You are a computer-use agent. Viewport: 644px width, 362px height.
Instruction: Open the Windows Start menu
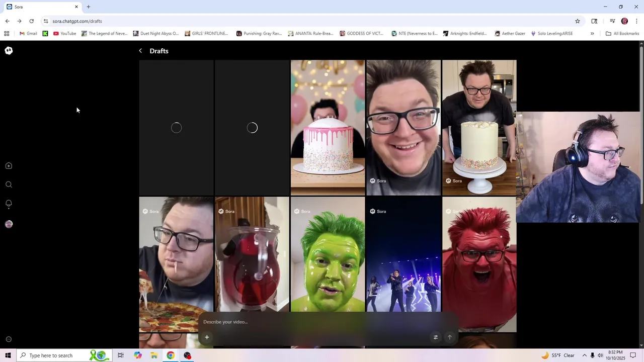[x=8, y=355]
